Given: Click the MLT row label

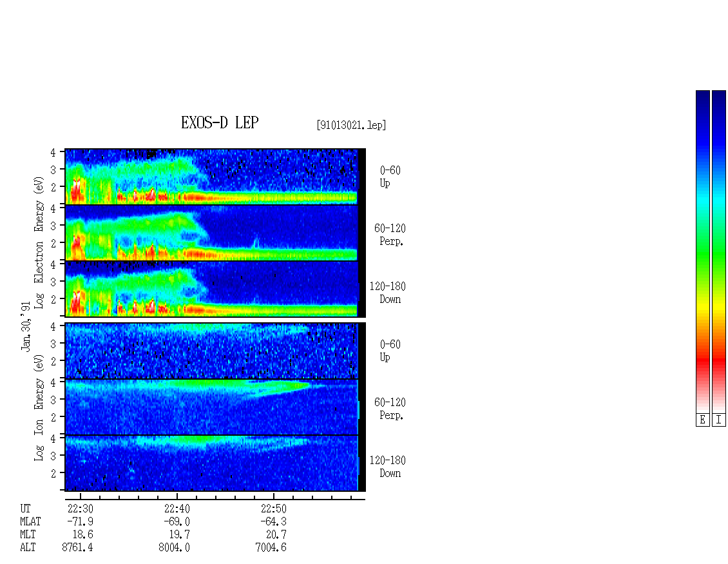Looking at the screenshot, I should coord(28,535).
